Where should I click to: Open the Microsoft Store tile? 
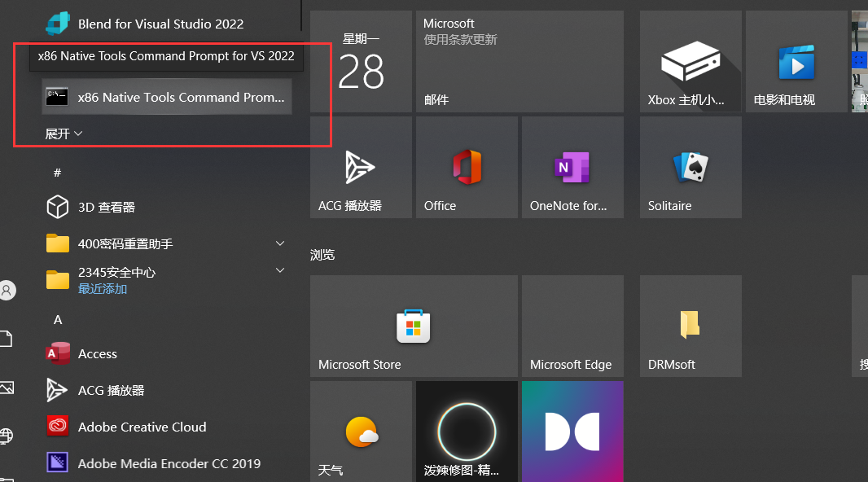pyautogui.click(x=414, y=326)
